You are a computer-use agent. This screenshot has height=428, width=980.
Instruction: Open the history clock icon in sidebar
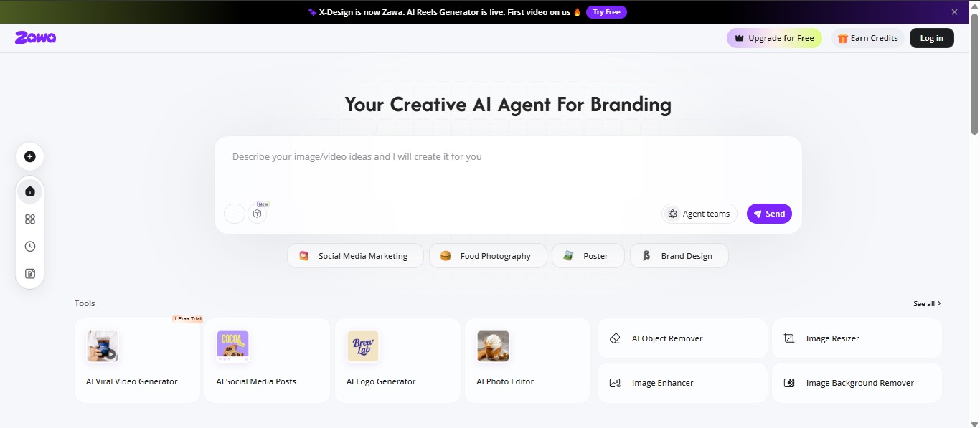point(29,247)
